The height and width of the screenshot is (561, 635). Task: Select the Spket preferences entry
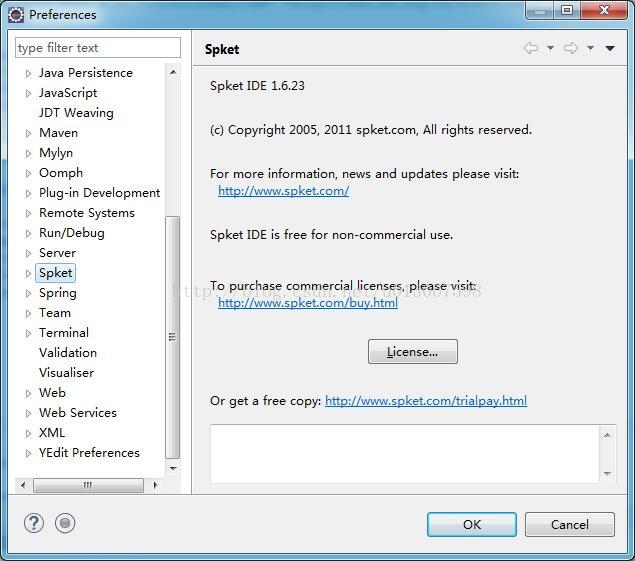click(55, 273)
